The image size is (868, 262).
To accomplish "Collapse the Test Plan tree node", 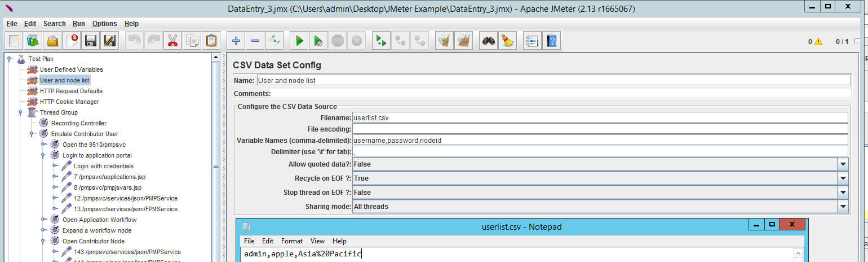I will coord(10,59).
